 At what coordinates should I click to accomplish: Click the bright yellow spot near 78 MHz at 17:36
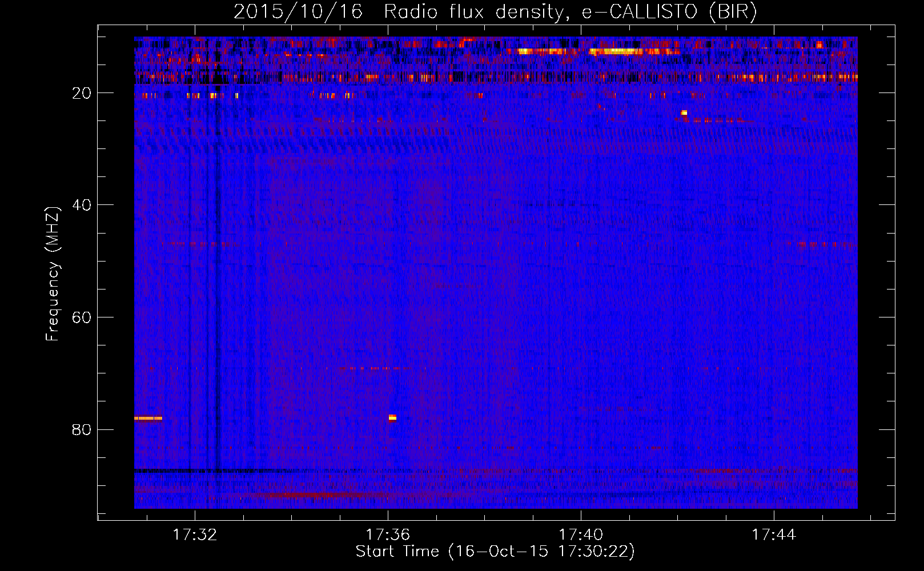coord(392,417)
